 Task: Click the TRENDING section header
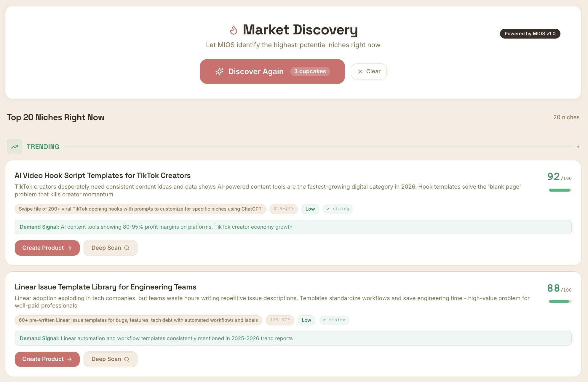point(43,147)
